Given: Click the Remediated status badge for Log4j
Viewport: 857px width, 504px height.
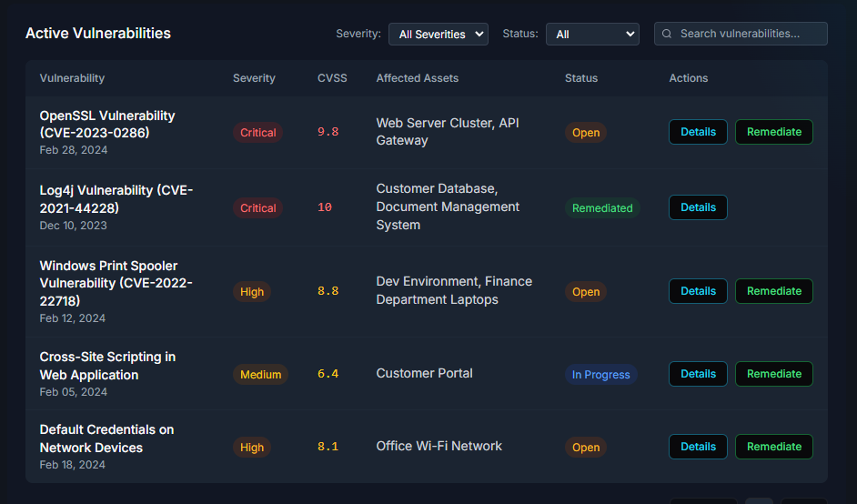Looking at the screenshot, I should point(601,208).
